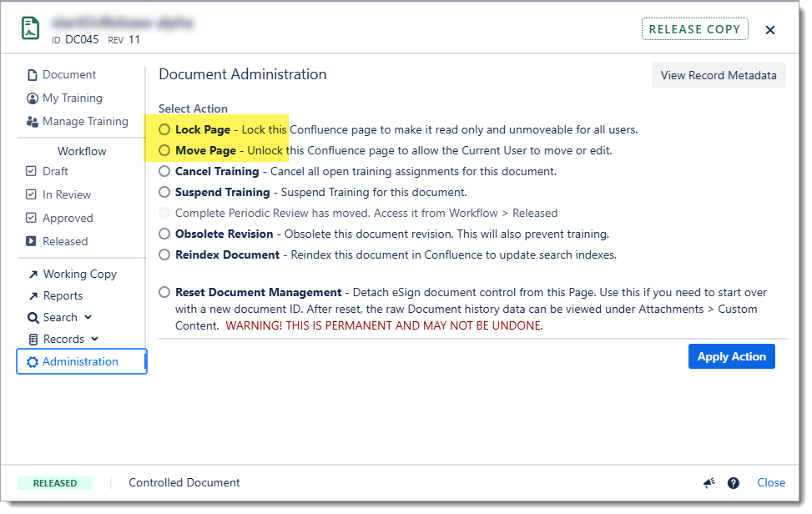The height and width of the screenshot is (514, 812).
Task: Click the megaphone feedback icon
Action: tap(709, 483)
